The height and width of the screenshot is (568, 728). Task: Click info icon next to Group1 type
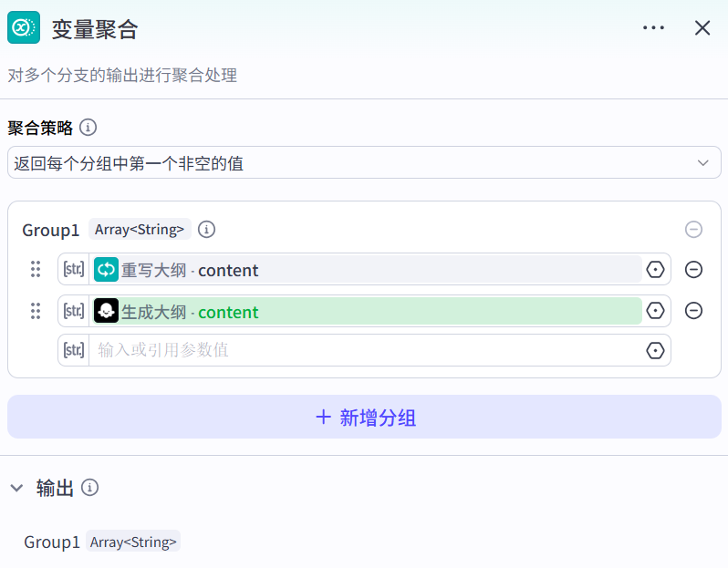(207, 230)
